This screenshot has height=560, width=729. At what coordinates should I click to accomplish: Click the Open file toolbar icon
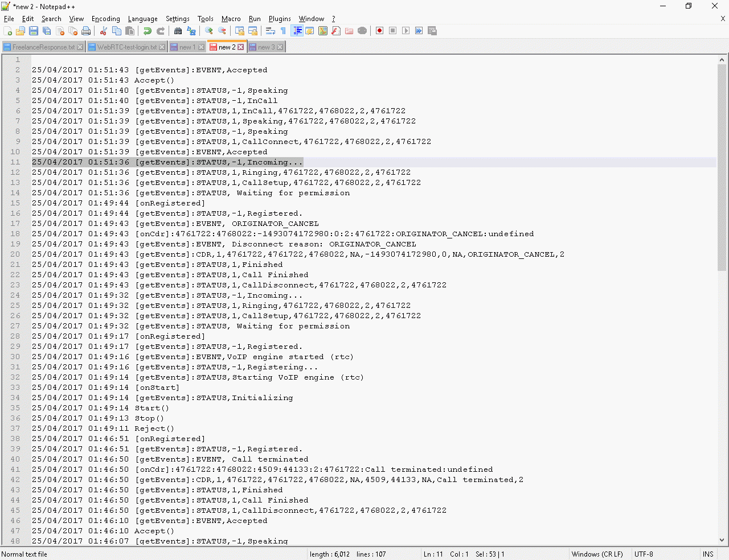coord(21,31)
